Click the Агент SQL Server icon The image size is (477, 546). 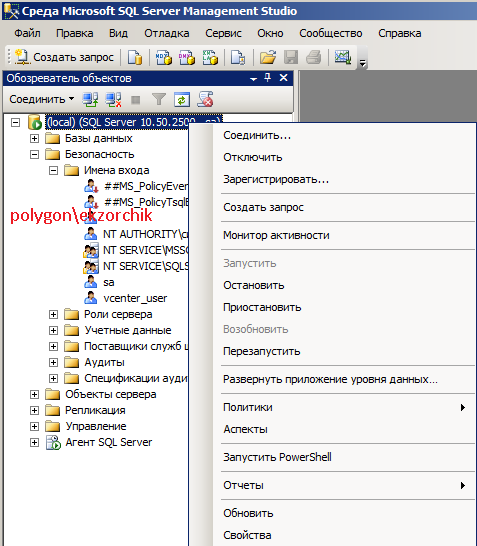tap(53, 443)
